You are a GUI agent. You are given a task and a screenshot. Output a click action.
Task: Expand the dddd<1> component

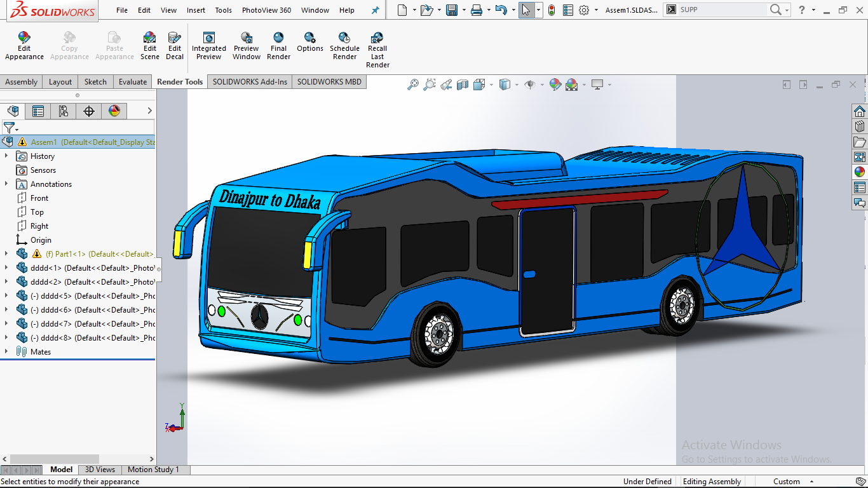tap(6, 268)
